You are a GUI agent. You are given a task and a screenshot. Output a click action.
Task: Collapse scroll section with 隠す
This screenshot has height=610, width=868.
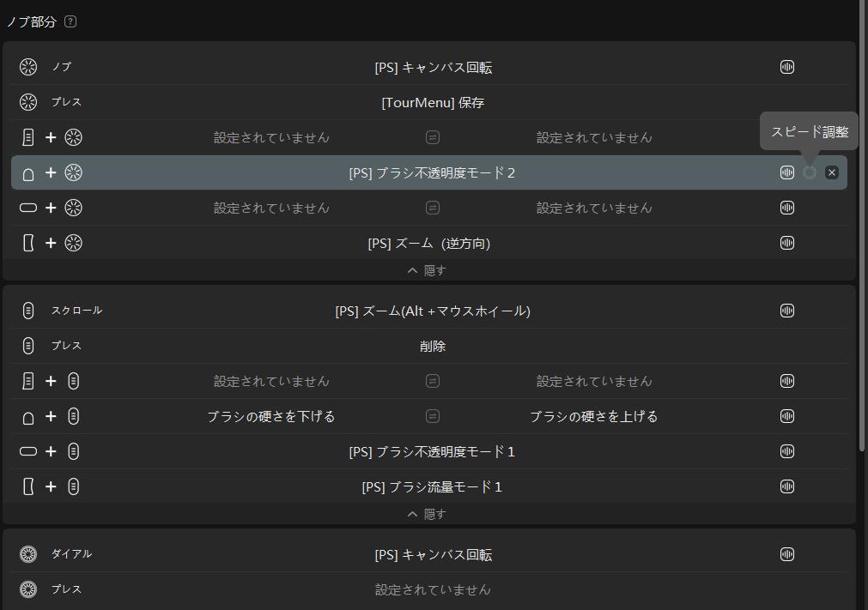pos(427,514)
